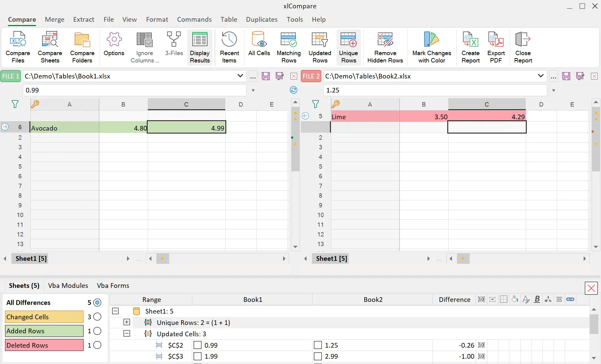Expand the File 1 formula bar chevron
The image size is (601, 364).
[253, 90]
